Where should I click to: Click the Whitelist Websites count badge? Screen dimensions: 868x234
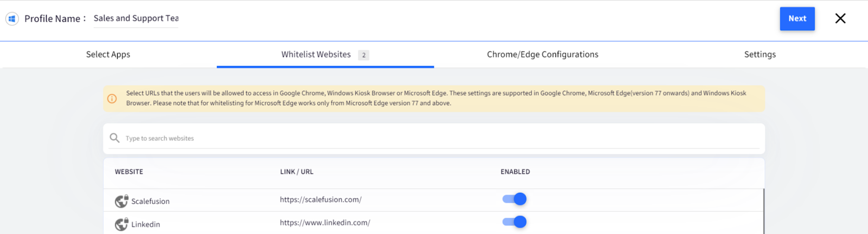tap(363, 55)
